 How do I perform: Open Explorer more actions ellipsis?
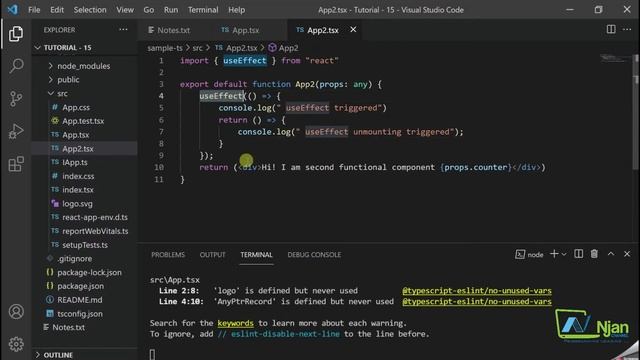123,29
